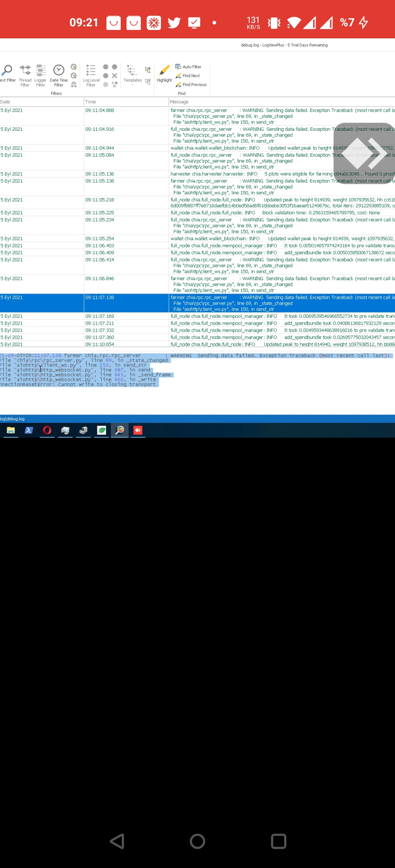Click the highlighted row at 09:11:07.138
Viewport: 395px width, 868px height.
click(x=197, y=303)
